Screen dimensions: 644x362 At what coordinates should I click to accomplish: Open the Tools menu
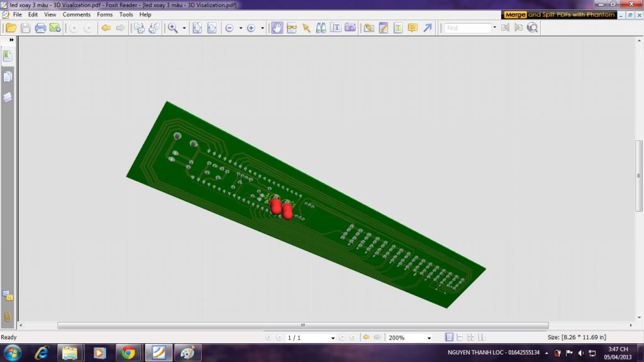[x=126, y=14]
